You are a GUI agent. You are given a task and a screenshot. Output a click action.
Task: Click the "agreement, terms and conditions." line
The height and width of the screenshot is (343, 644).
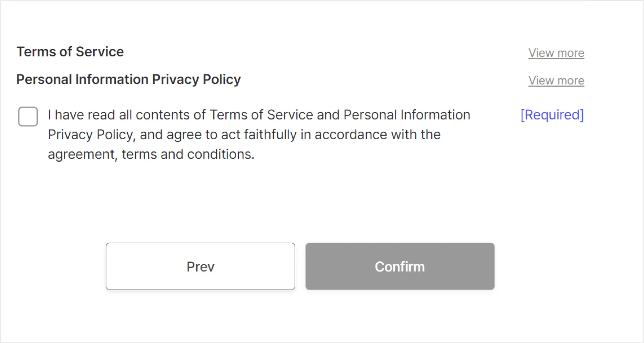coord(151,154)
